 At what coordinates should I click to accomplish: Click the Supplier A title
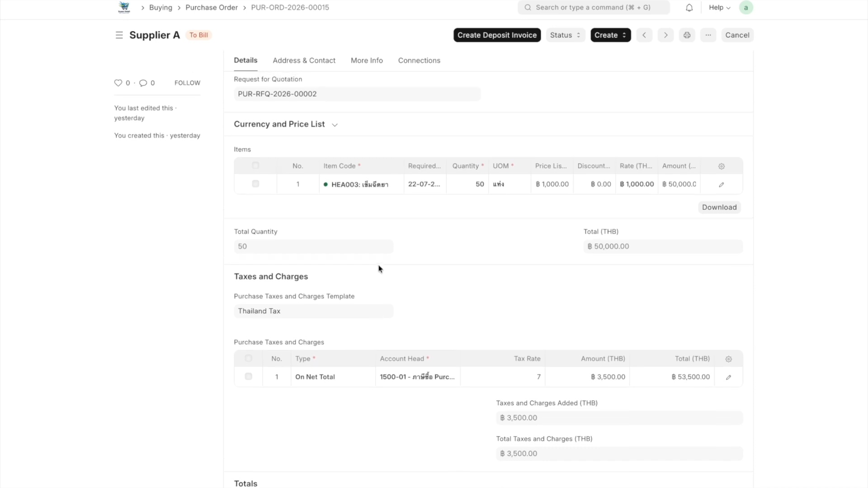(155, 35)
